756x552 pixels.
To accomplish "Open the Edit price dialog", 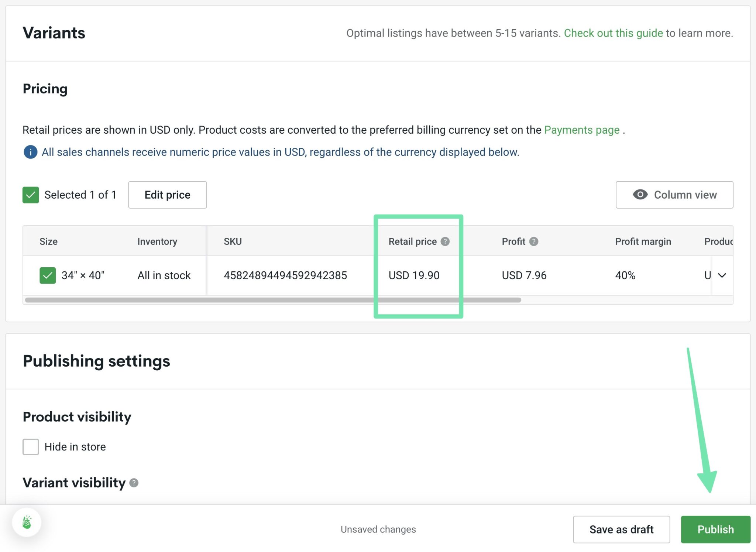I will (167, 195).
